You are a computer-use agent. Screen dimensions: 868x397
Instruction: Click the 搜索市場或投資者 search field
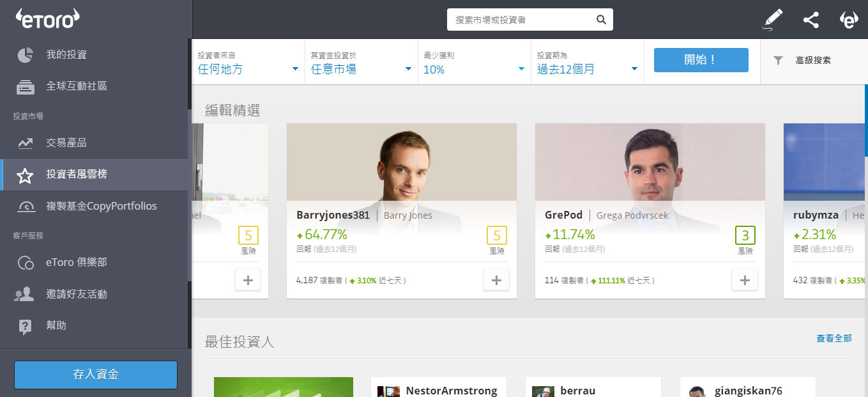coord(521,20)
